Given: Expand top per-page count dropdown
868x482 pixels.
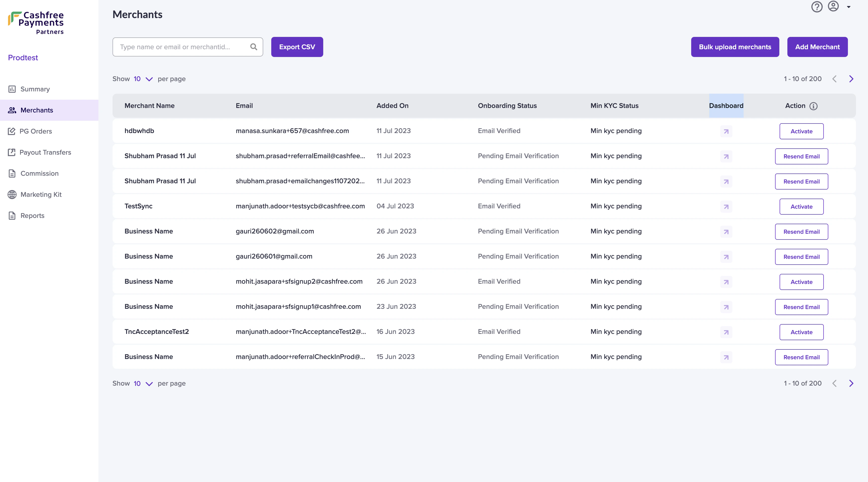Looking at the screenshot, I should click(149, 79).
